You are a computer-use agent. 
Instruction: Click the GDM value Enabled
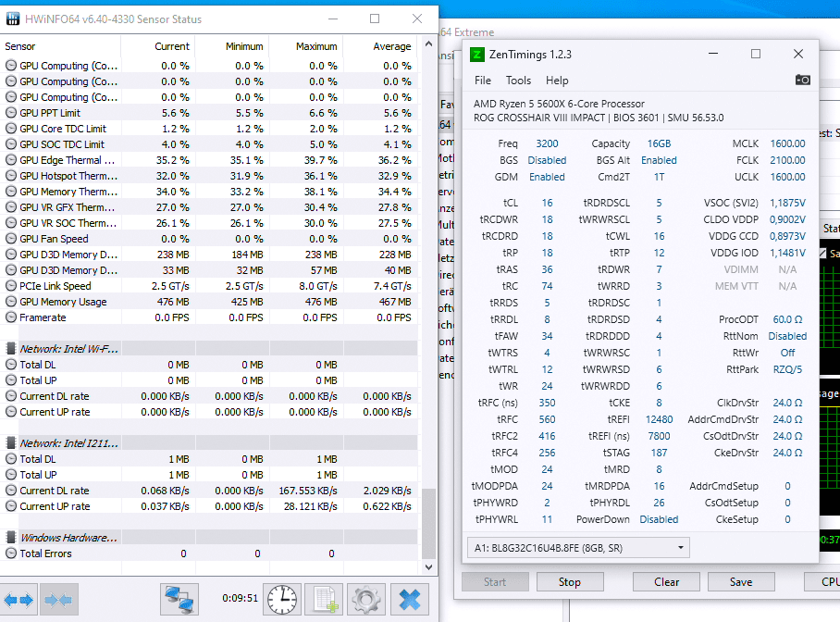click(547, 177)
